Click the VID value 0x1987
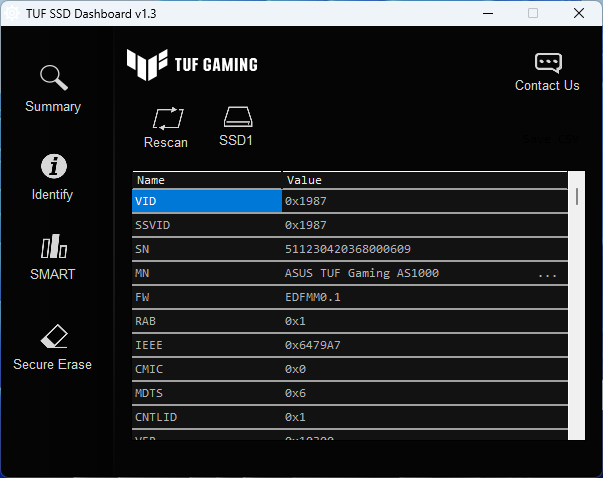603x478 pixels. click(x=305, y=201)
